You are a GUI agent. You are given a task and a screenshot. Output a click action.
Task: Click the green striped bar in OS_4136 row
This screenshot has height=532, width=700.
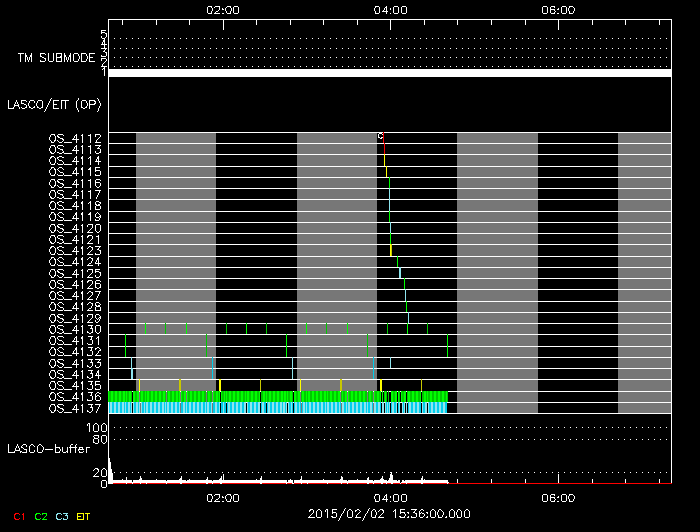[278, 397]
